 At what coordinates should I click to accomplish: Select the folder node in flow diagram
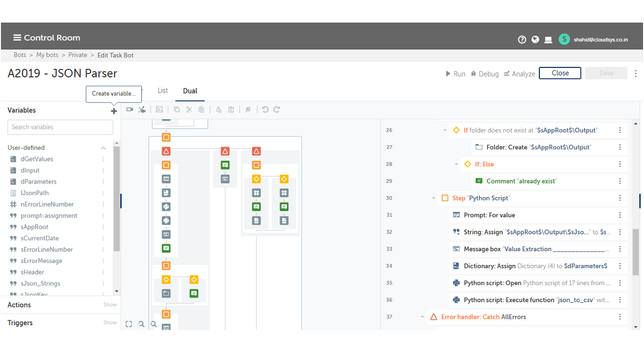click(167, 293)
